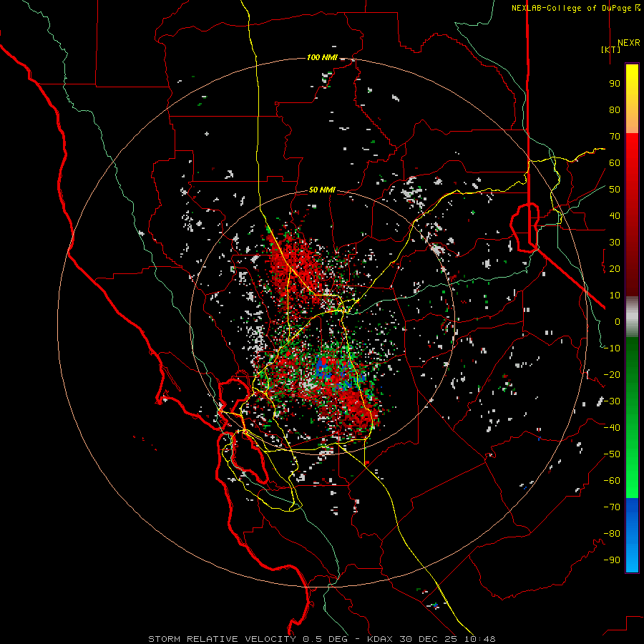Click the 20 value on velocity scale
This screenshot has width=644, height=644.
click(x=615, y=268)
